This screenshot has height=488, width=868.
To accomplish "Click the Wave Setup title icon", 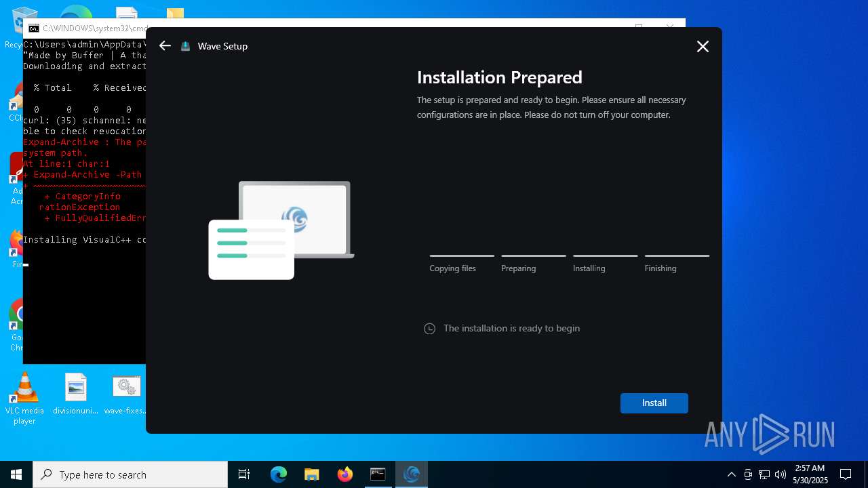I will point(185,46).
